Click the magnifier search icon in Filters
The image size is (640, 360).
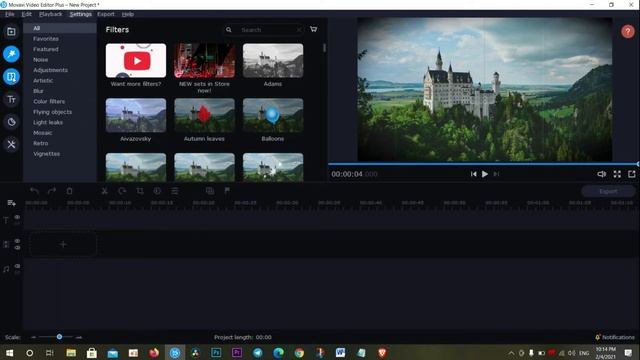pyautogui.click(x=229, y=30)
